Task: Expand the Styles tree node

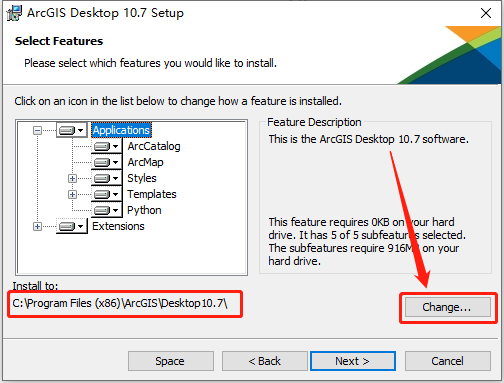Action: [x=72, y=178]
